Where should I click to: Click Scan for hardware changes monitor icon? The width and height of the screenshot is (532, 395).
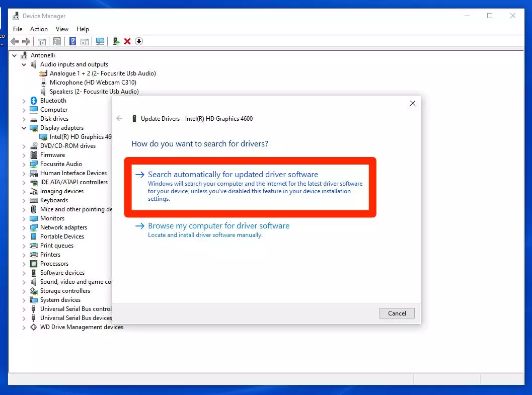point(100,41)
